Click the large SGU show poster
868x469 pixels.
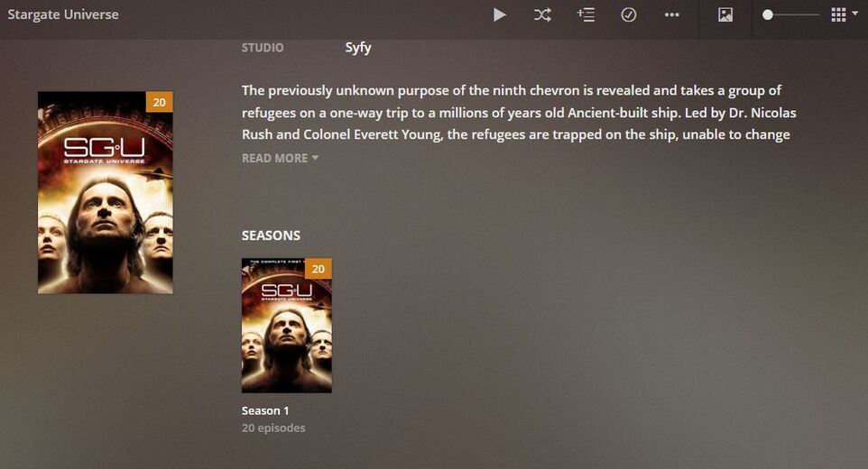[x=106, y=192]
